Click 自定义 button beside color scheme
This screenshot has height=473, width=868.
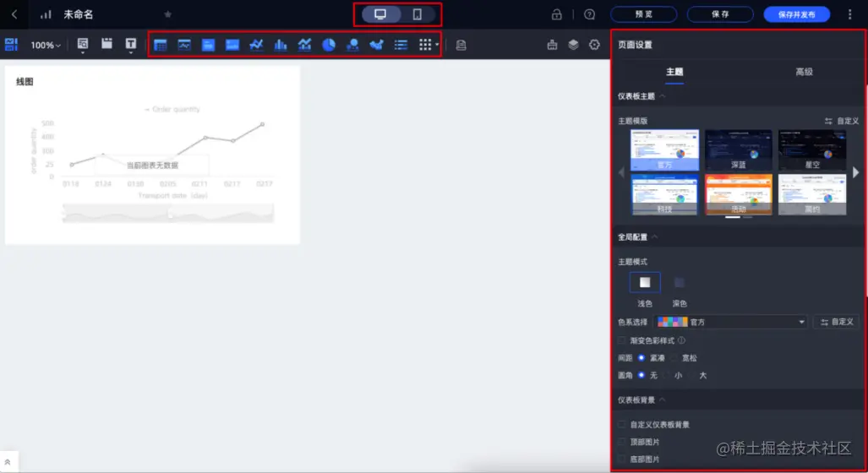(x=837, y=322)
